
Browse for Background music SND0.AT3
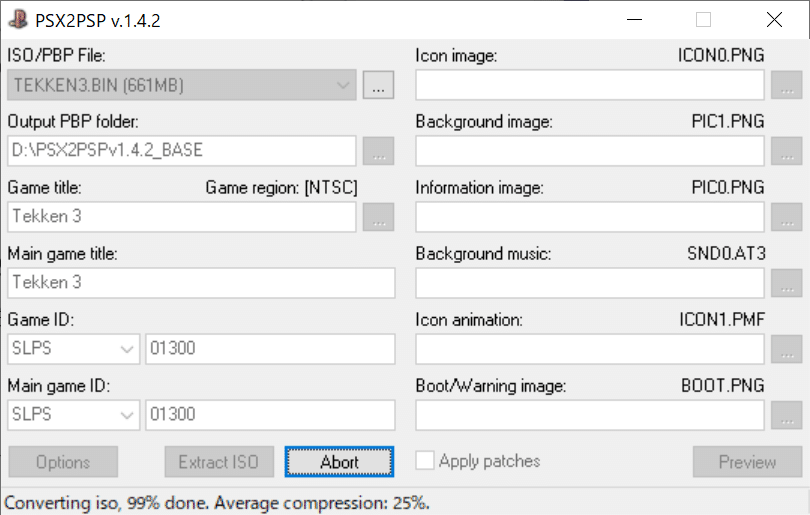(787, 283)
